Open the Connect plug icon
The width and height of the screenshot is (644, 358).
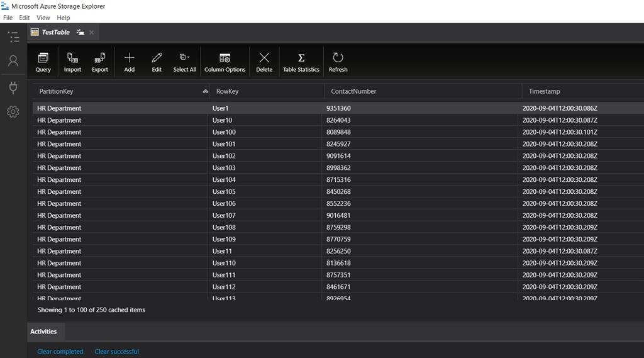point(13,87)
